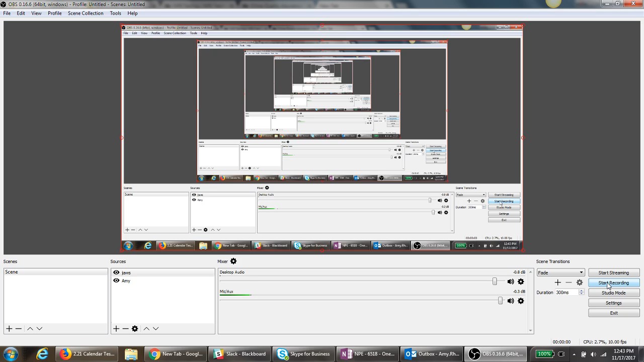The image size is (644, 362).
Task: Open Mixer settings gear icon
Action: [x=233, y=261]
